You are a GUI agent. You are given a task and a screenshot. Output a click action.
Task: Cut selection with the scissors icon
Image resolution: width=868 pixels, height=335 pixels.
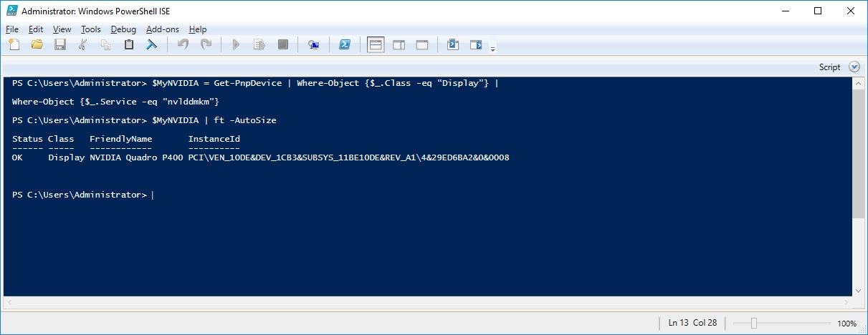(x=83, y=45)
